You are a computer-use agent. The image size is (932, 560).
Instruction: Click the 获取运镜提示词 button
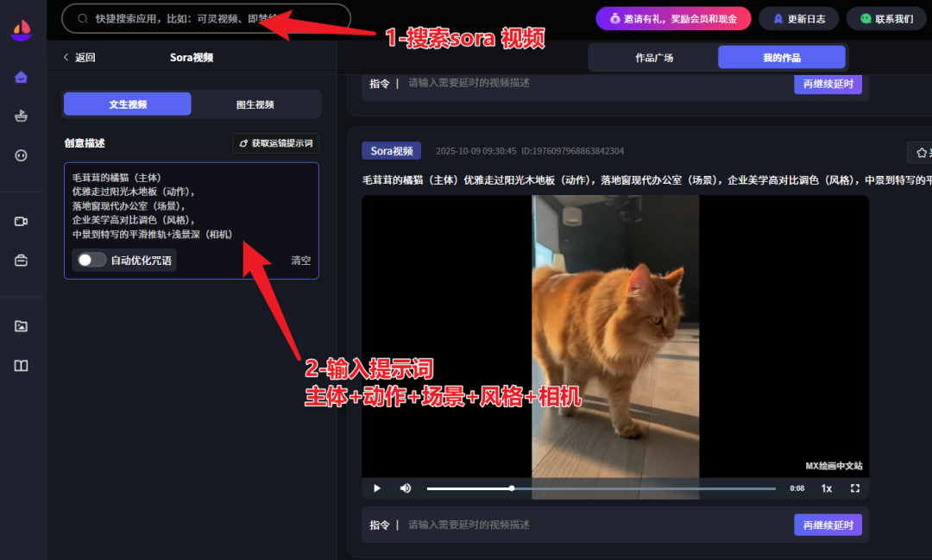tap(276, 143)
